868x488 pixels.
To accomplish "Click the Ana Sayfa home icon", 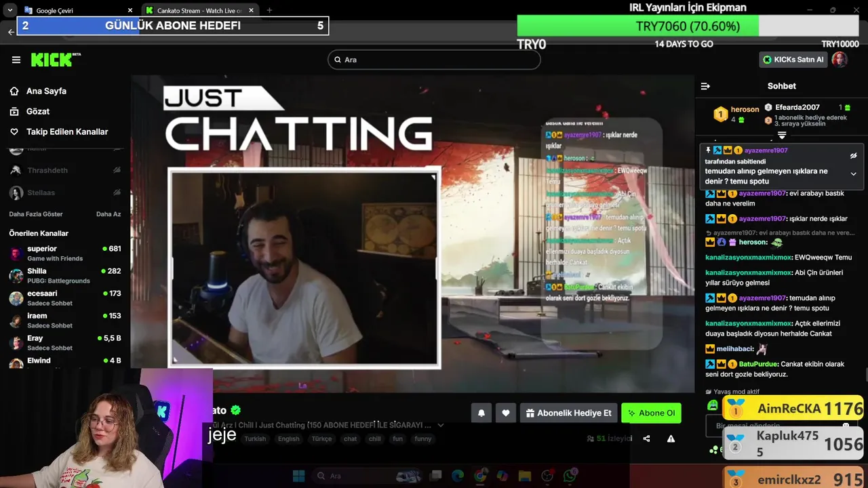I will click(x=14, y=91).
